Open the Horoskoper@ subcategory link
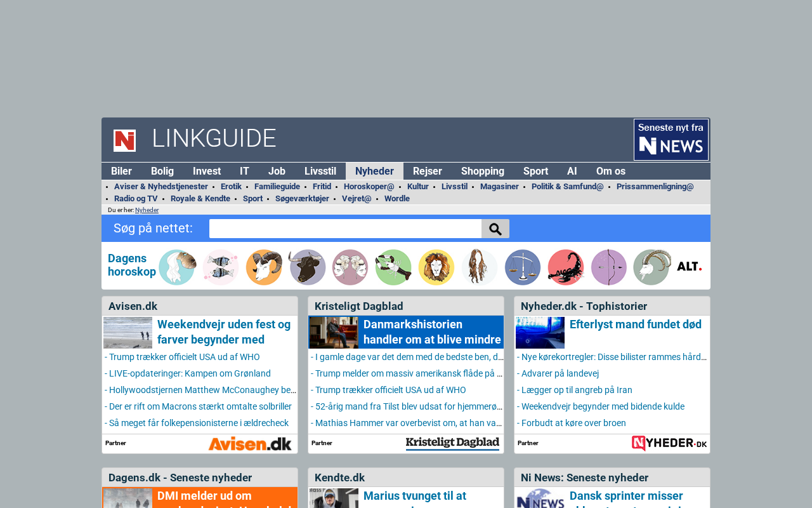Screen dimensions: 812x508 tap(369, 187)
